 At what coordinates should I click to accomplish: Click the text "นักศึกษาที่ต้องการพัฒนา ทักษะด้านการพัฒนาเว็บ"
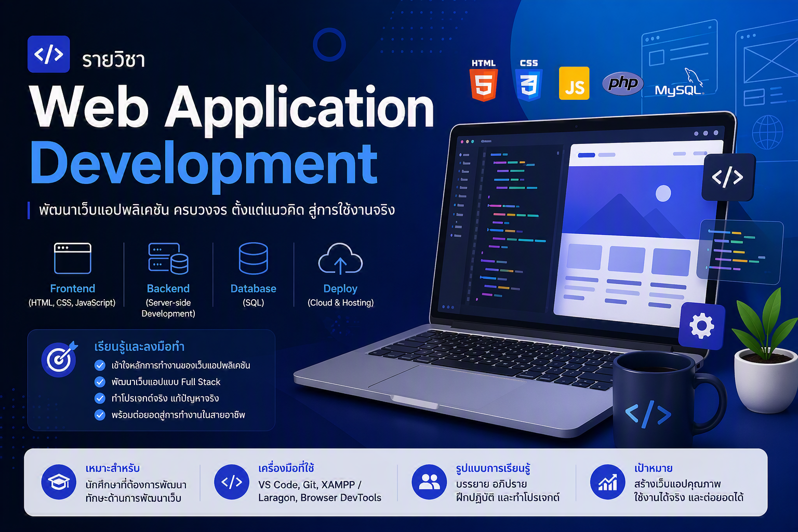tap(136, 491)
